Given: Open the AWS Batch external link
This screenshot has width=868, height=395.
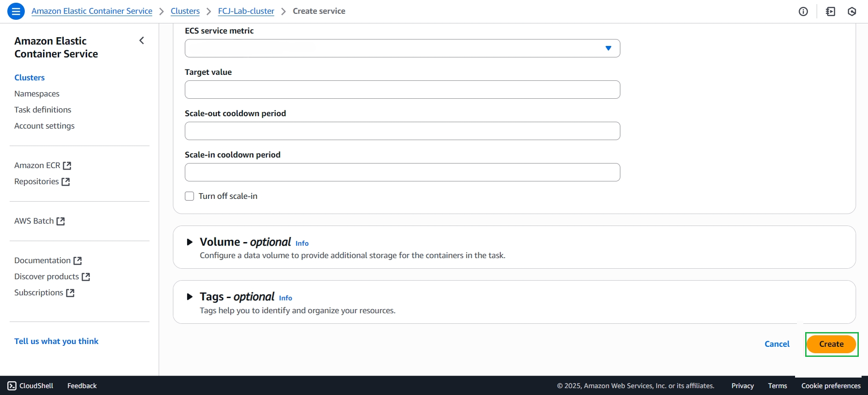Looking at the screenshot, I should coord(39,221).
